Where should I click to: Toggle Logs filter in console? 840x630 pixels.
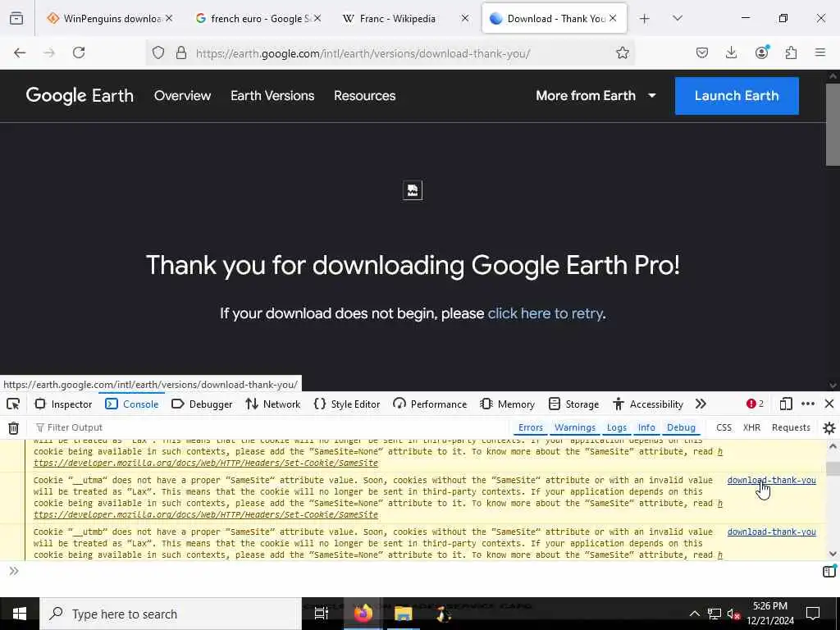pos(617,427)
